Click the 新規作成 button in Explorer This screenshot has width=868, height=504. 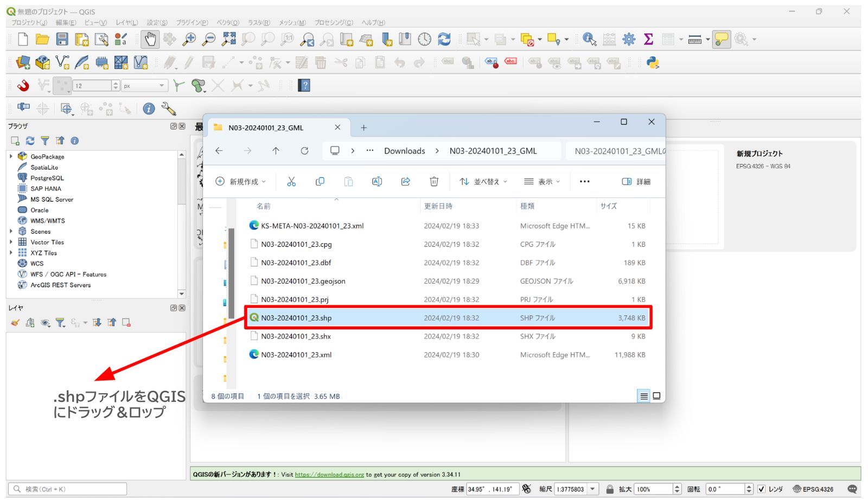[x=241, y=182]
